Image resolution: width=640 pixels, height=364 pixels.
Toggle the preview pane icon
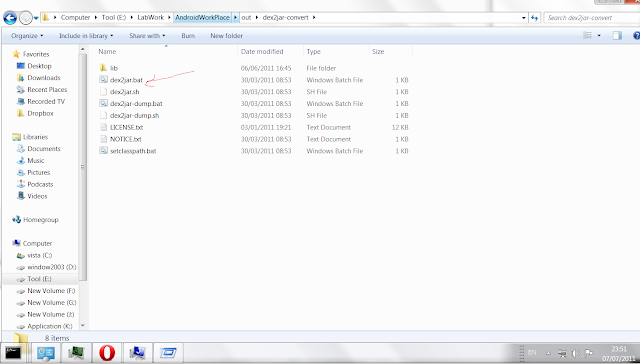coord(617,36)
